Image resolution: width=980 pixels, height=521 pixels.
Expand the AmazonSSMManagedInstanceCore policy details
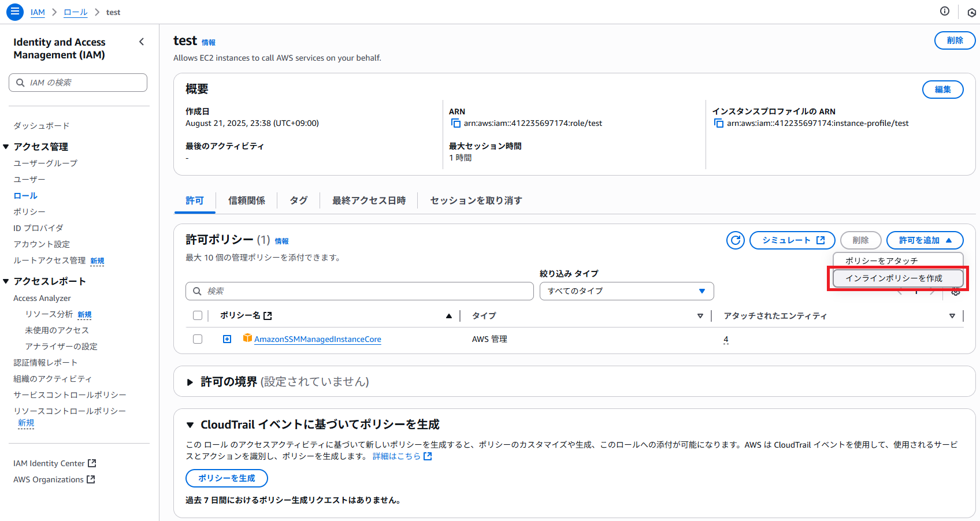pyautogui.click(x=227, y=339)
